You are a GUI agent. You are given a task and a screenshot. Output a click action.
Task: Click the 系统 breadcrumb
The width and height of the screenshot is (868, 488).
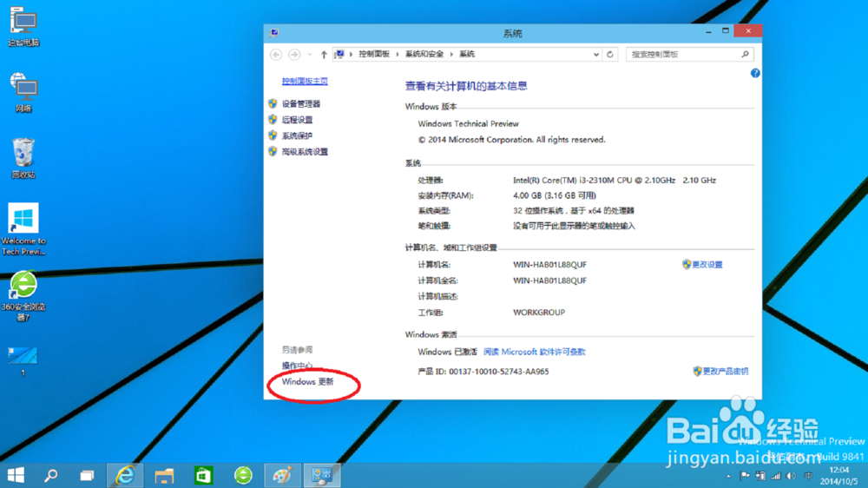coord(467,55)
